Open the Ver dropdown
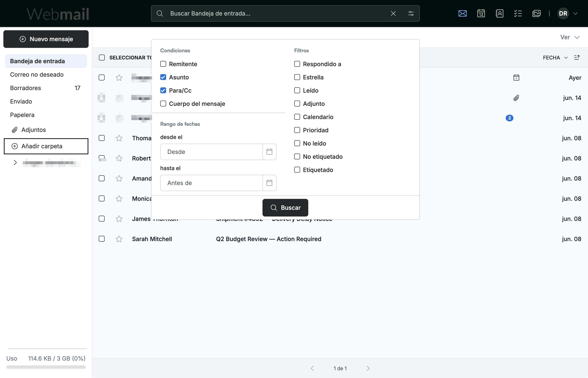Screen dimensions: 588x378 pyautogui.click(x=570, y=37)
